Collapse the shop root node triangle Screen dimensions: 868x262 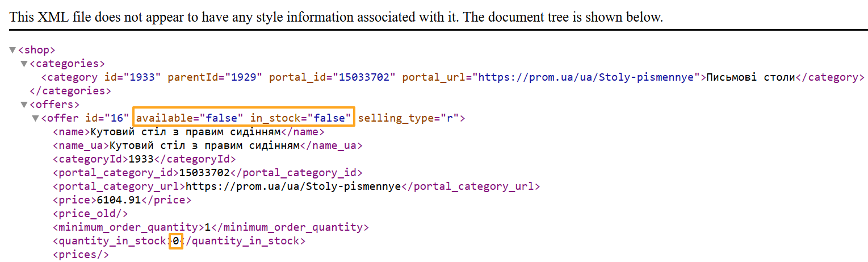tap(12, 50)
